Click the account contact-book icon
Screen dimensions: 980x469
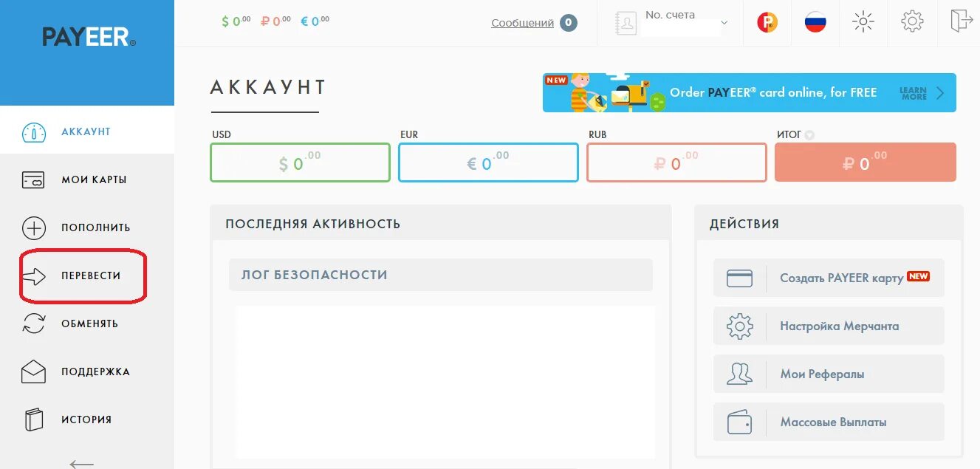point(626,23)
